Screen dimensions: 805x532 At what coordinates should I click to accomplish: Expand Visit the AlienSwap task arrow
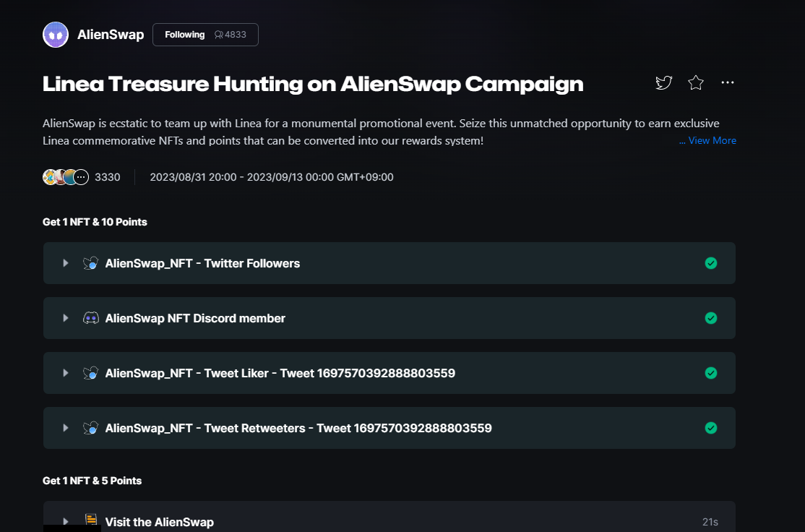coord(66,522)
